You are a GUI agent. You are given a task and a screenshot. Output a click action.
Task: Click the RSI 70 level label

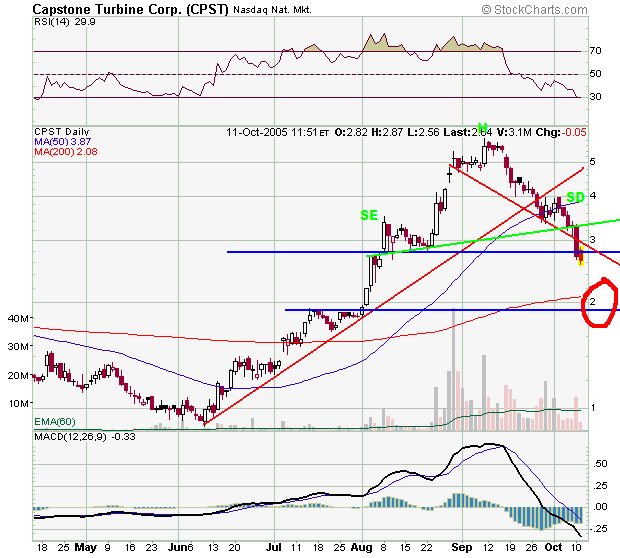tap(595, 51)
